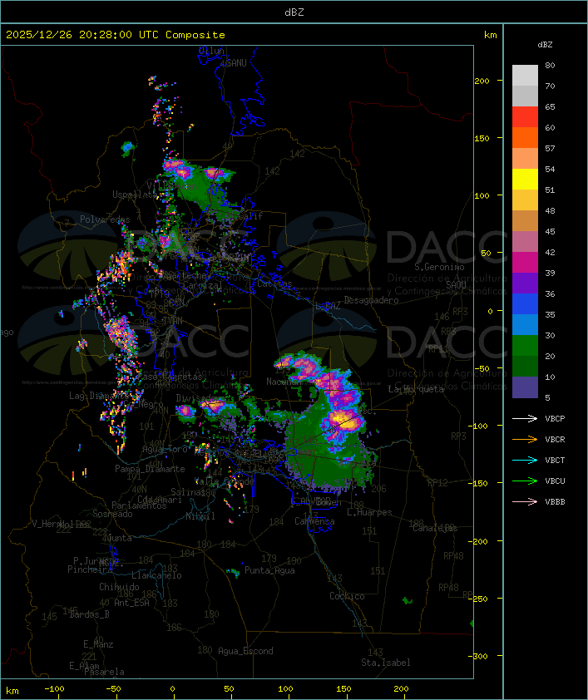The width and height of the screenshot is (588, 700).
Task: Click the VBBB legend label
Action: (x=555, y=502)
